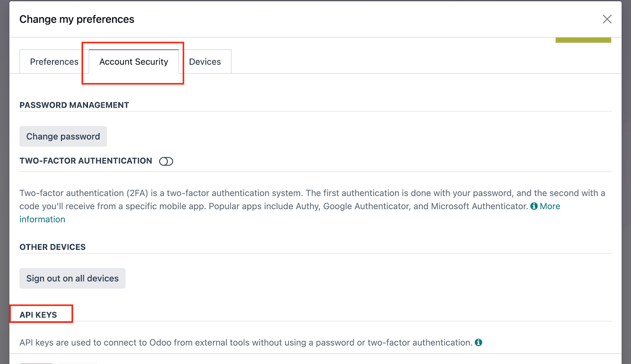Switch to the Devices tab
Viewport: 631px width, 364px height.
click(x=205, y=62)
